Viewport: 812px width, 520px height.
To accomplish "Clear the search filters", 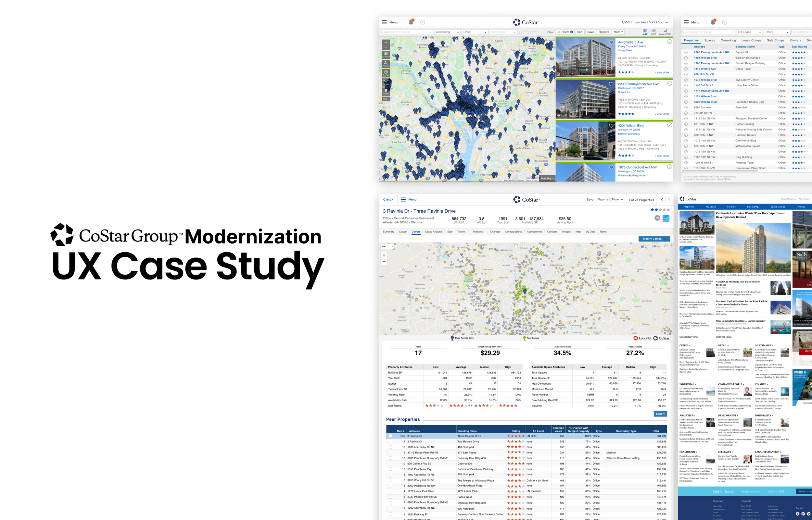I will coord(550,32).
